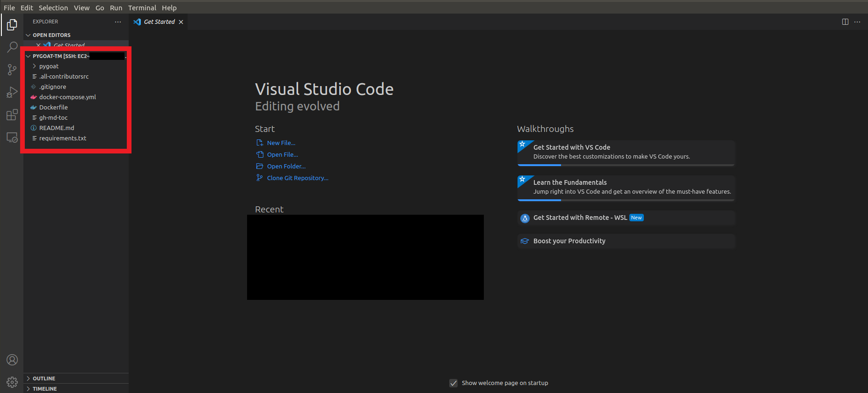This screenshot has height=393, width=868.
Task: Click the .gitignore file icon
Action: (34, 87)
